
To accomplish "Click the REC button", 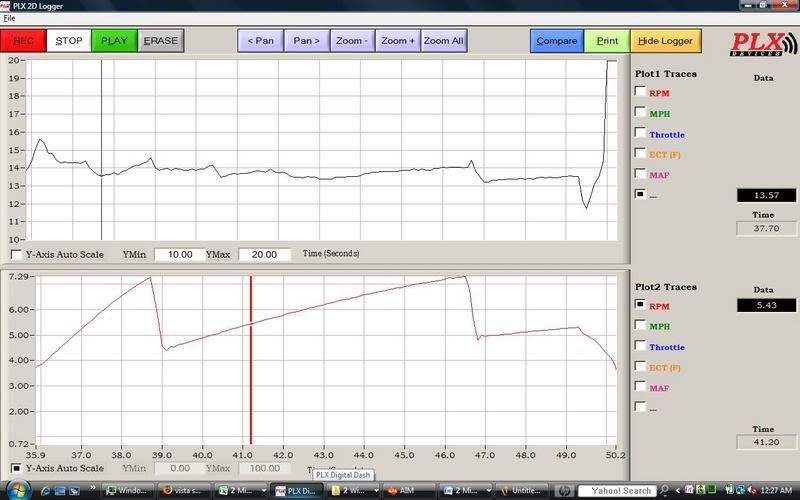I will click(23, 41).
